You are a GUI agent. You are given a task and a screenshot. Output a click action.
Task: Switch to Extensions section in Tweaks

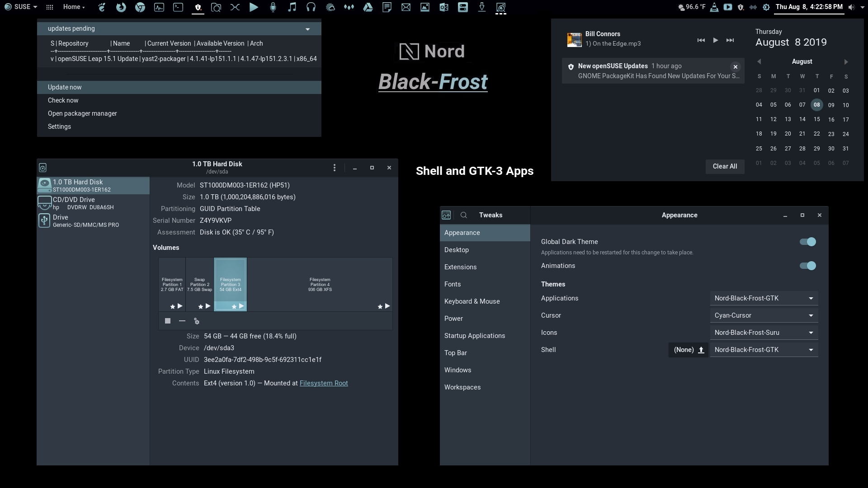click(x=485, y=267)
